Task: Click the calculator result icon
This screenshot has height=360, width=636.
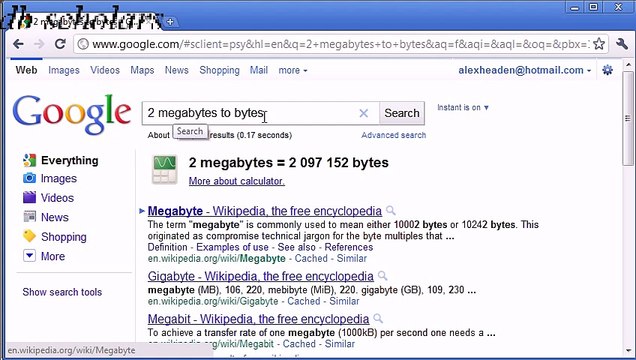Action: pos(164,169)
